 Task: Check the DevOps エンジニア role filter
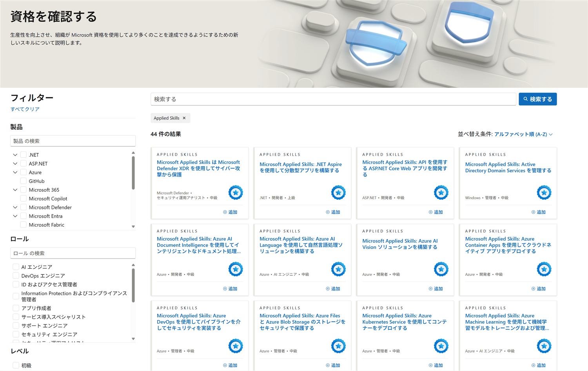(16, 276)
